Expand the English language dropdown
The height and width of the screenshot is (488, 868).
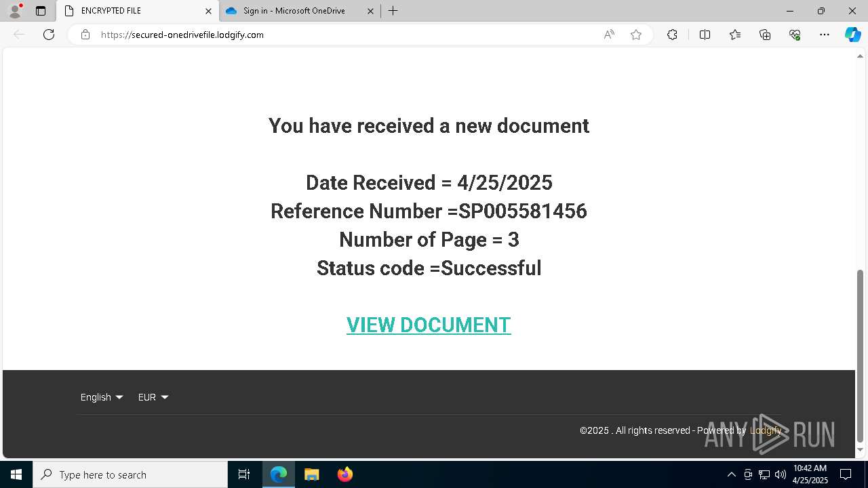coord(102,397)
